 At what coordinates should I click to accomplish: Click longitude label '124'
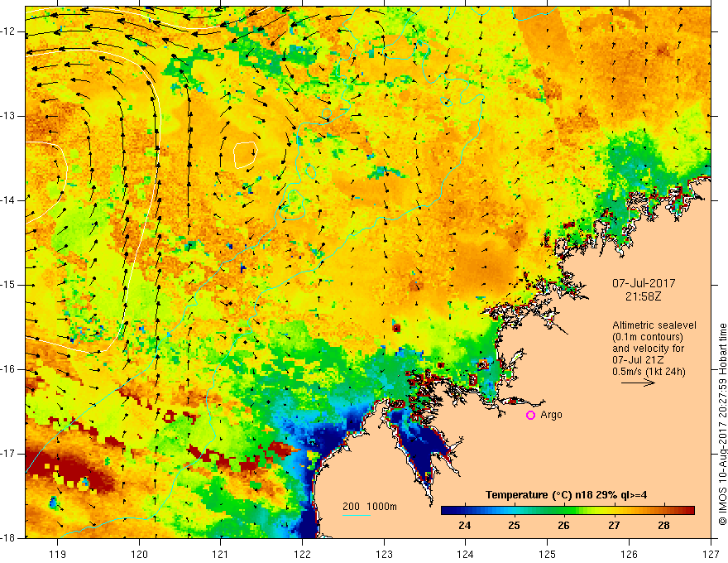tap(466, 554)
